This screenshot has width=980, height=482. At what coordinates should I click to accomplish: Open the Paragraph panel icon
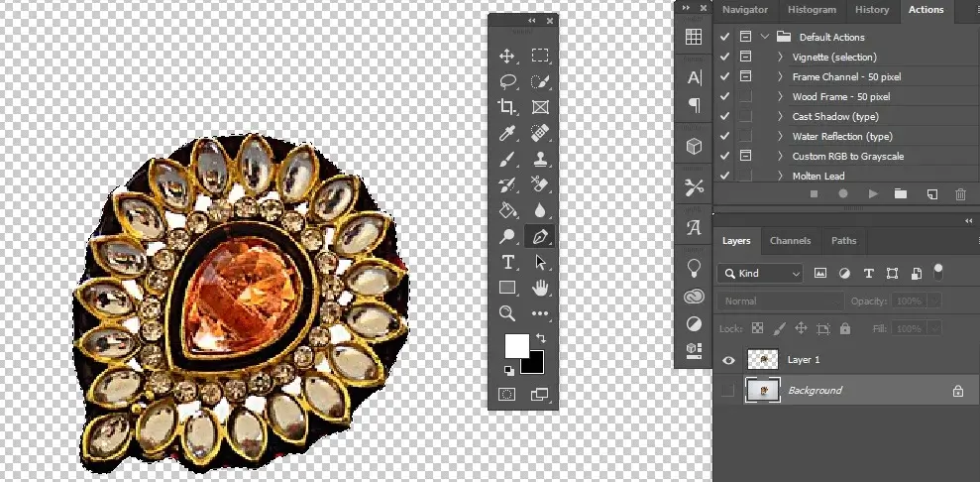(694, 105)
